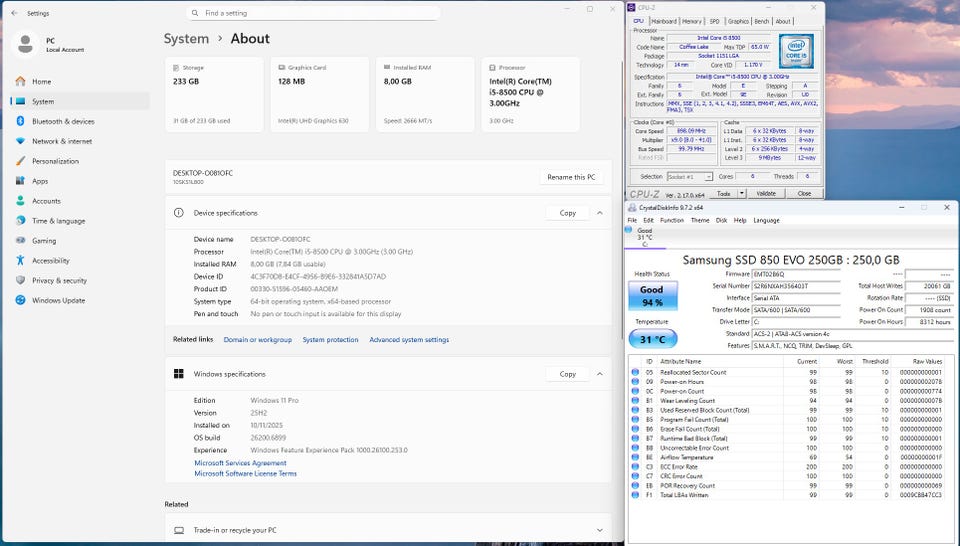960x546 pixels.
Task: Open the Personalization settings page
Action: coord(55,161)
